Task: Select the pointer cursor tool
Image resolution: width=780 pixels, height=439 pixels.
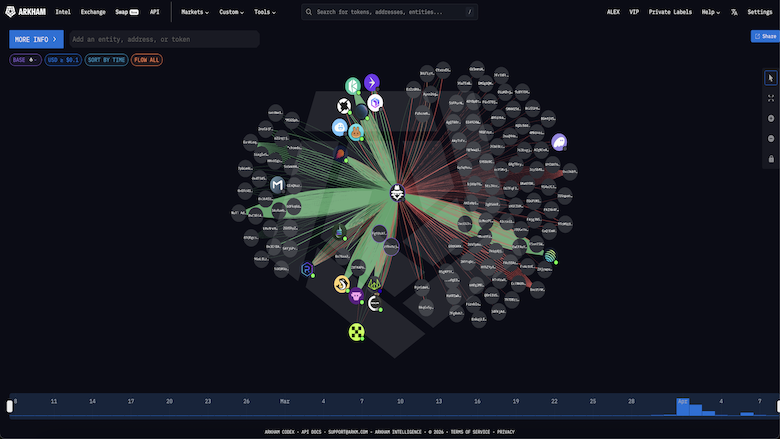Action: click(x=771, y=78)
